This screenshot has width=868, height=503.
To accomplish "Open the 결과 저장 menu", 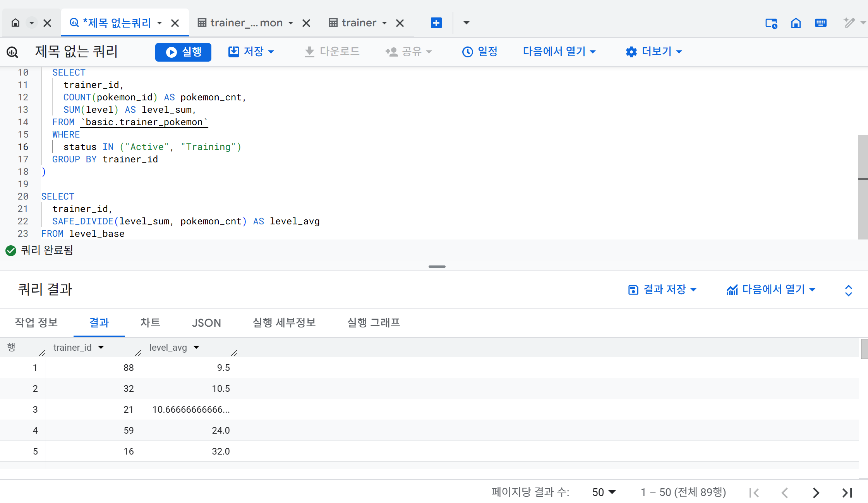I will (662, 289).
